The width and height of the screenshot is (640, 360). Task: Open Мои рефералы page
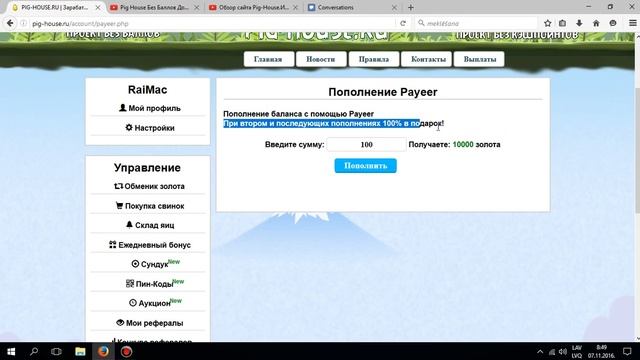pos(149,323)
